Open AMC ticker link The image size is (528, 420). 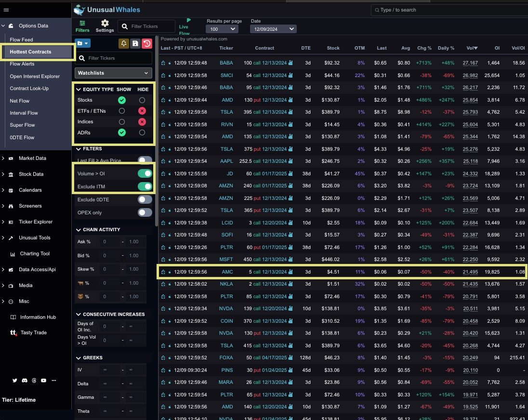pyautogui.click(x=227, y=272)
